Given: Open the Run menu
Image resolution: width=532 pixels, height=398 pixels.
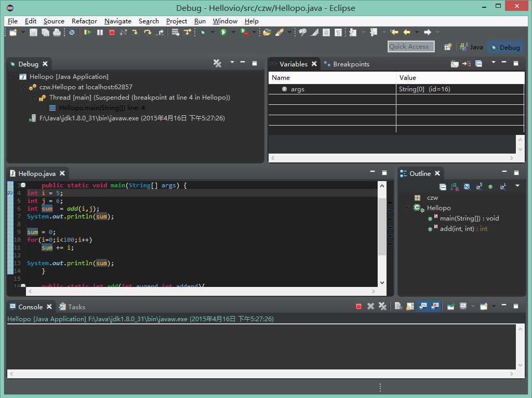Looking at the screenshot, I should coord(200,21).
